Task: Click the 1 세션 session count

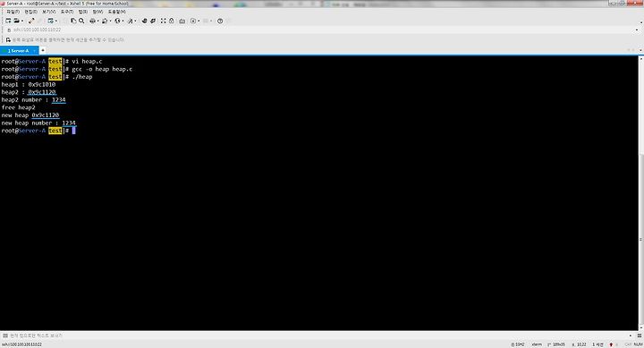Action: (x=597, y=344)
